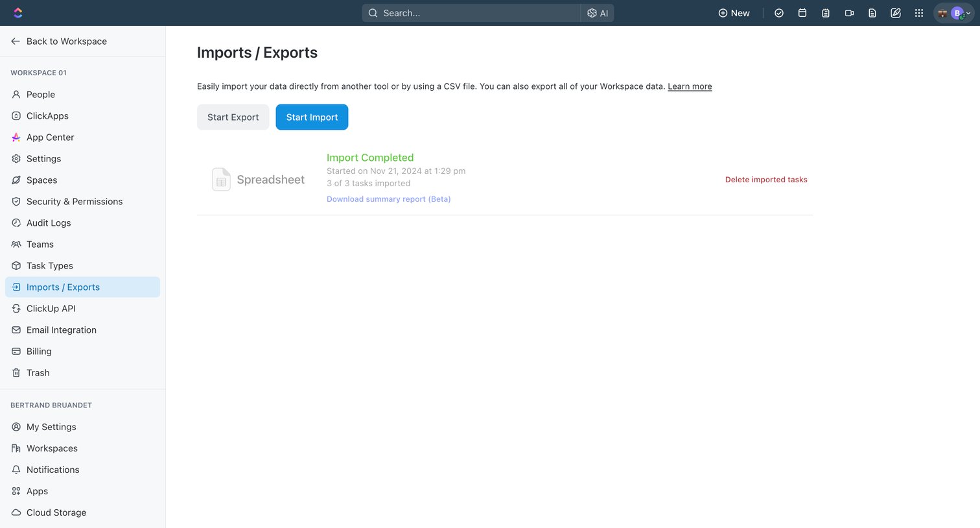Click the video camera clip icon

(x=849, y=13)
